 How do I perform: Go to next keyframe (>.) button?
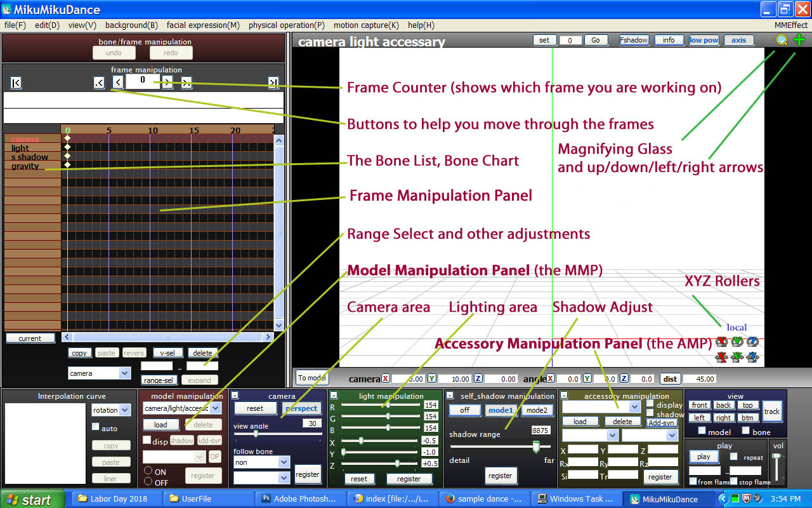click(x=187, y=82)
